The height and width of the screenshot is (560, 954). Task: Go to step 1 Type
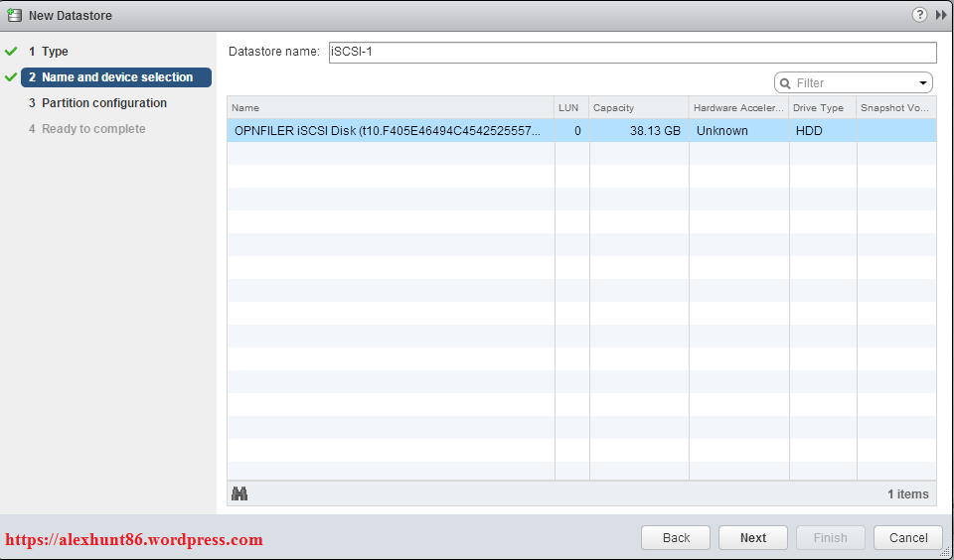coord(49,52)
